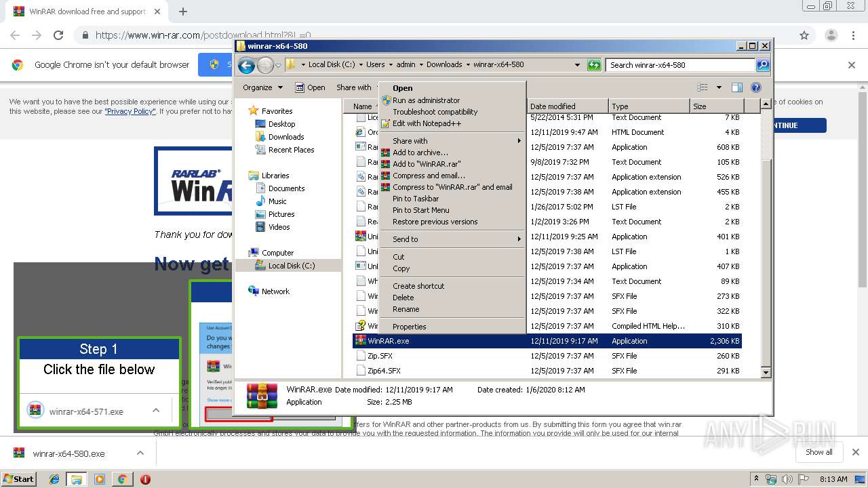This screenshot has width=868, height=488.
Task: Click the Computer node in the sidebar
Action: [x=277, y=253]
